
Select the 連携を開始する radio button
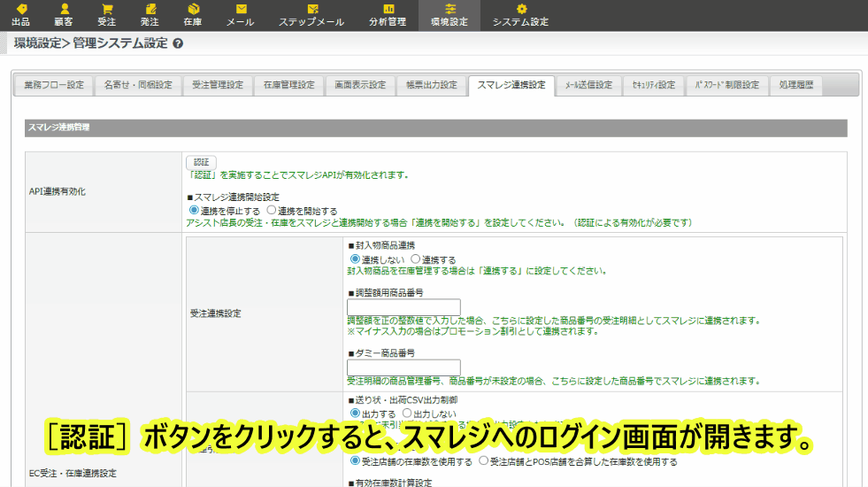pos(272,211)
